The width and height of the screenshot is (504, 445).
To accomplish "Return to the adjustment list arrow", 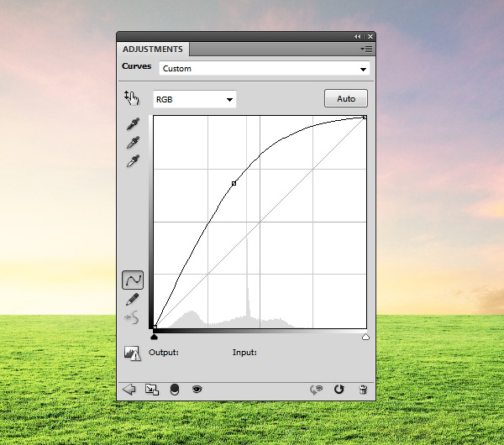I will point(129,390).
